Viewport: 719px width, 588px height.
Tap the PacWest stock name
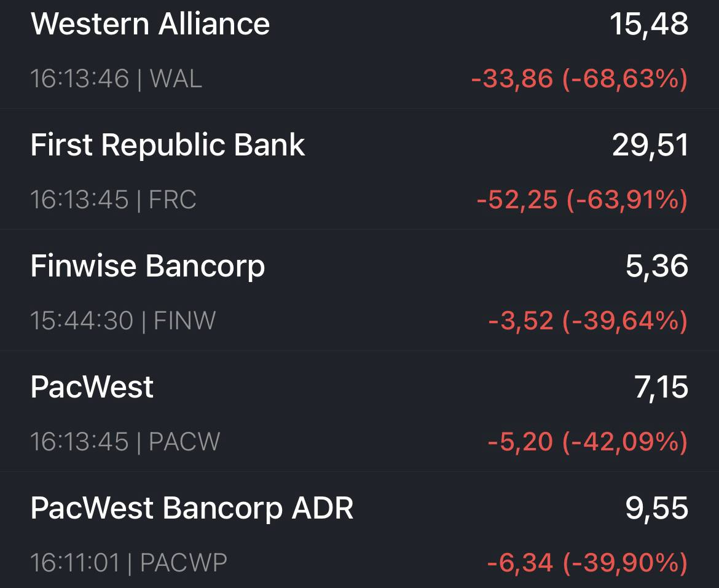(x=92, y=387)
